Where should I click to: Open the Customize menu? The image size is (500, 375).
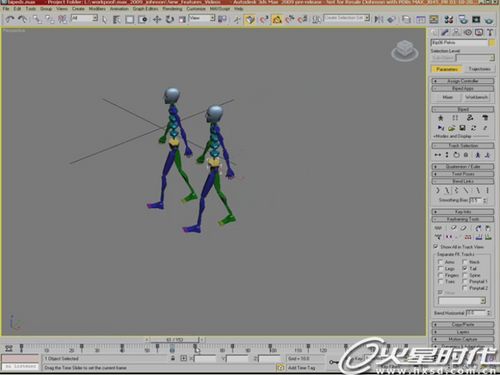click(196, 9)
